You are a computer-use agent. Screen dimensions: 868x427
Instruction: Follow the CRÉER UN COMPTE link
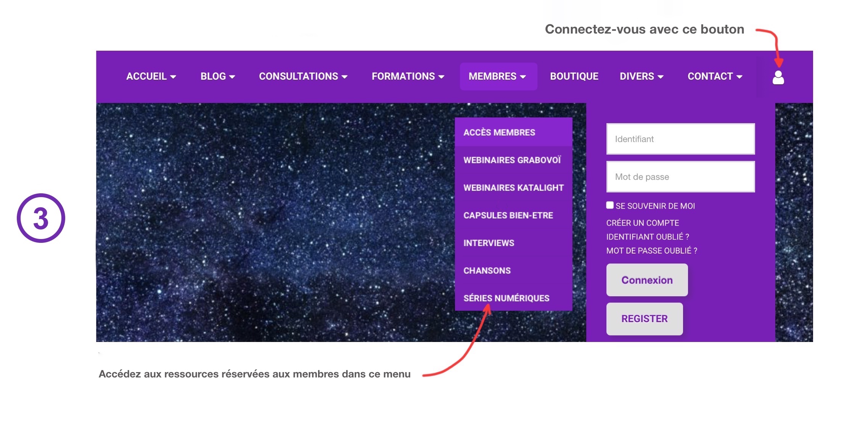[643, 223]
